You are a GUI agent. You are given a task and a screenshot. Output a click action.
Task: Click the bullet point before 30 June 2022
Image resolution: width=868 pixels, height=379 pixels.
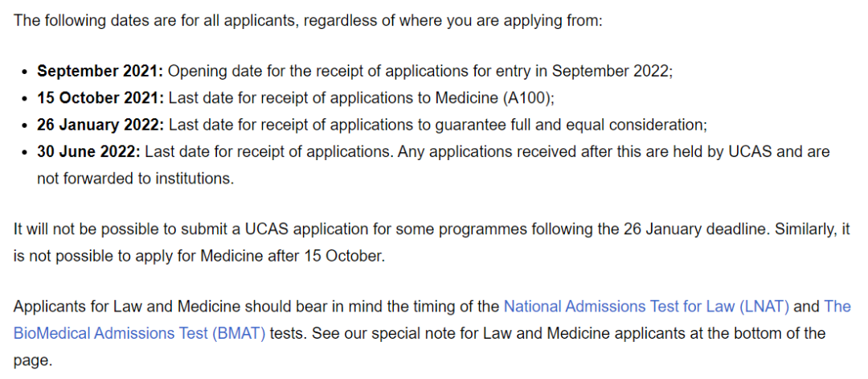tap(24, 153)
